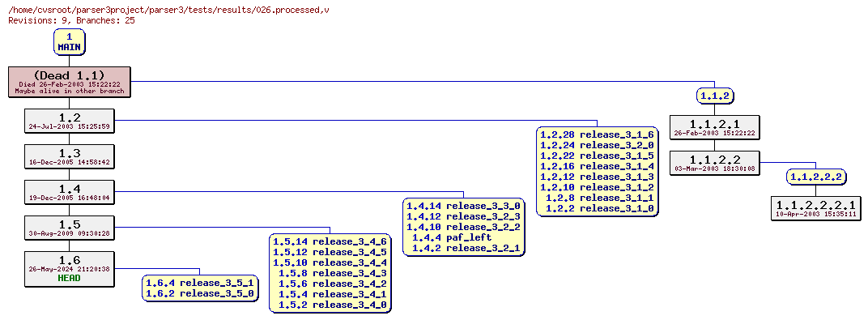Open branch 1.2.8 release_3_1_1

click(x=600, y=198)
